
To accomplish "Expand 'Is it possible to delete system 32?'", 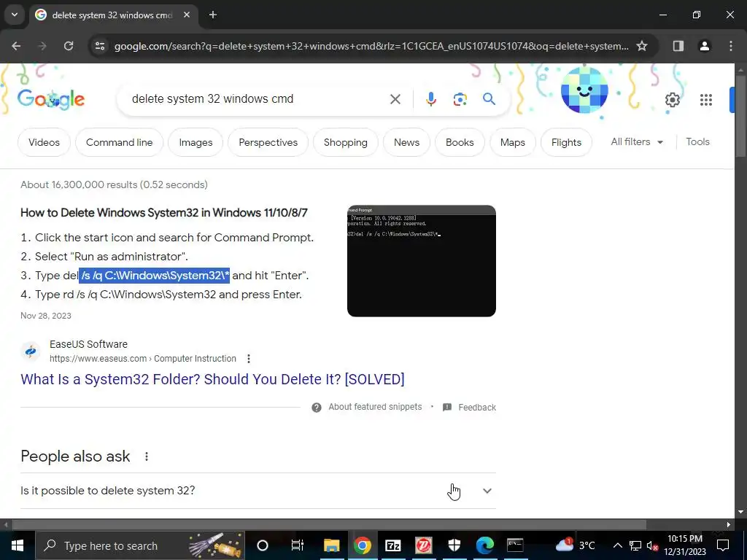I will click(258, 491).
